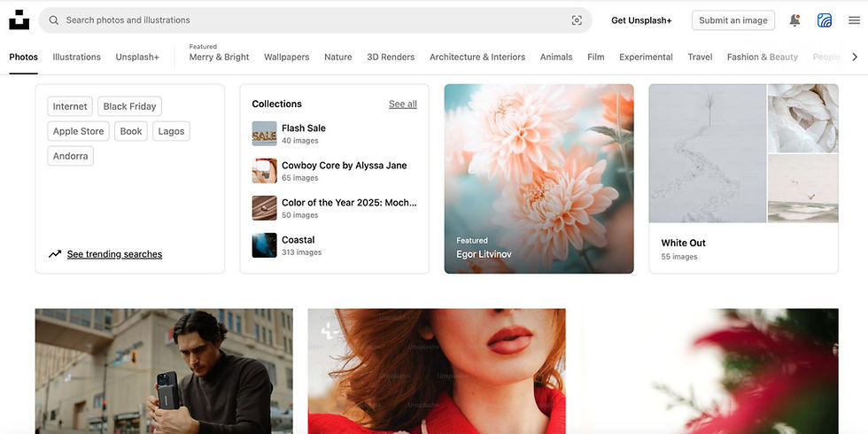
Task: Open the Wallpapers category
Action: (286, 57)
